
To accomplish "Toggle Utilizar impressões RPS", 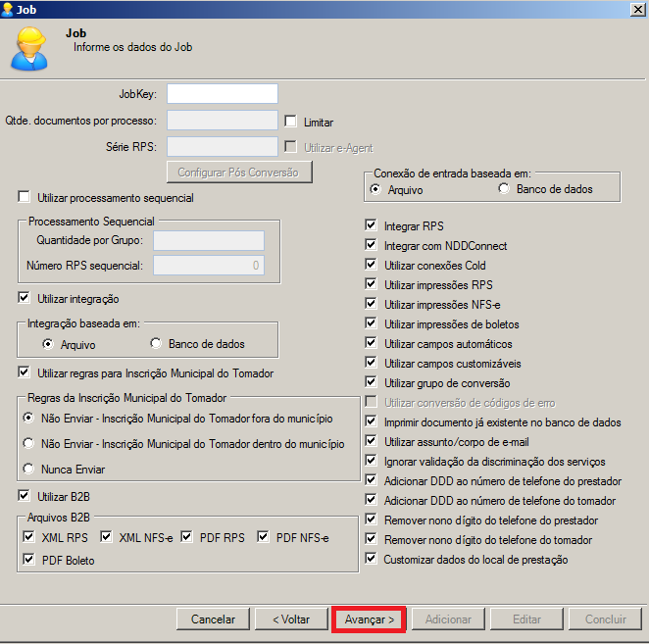I will pos(371,284).
